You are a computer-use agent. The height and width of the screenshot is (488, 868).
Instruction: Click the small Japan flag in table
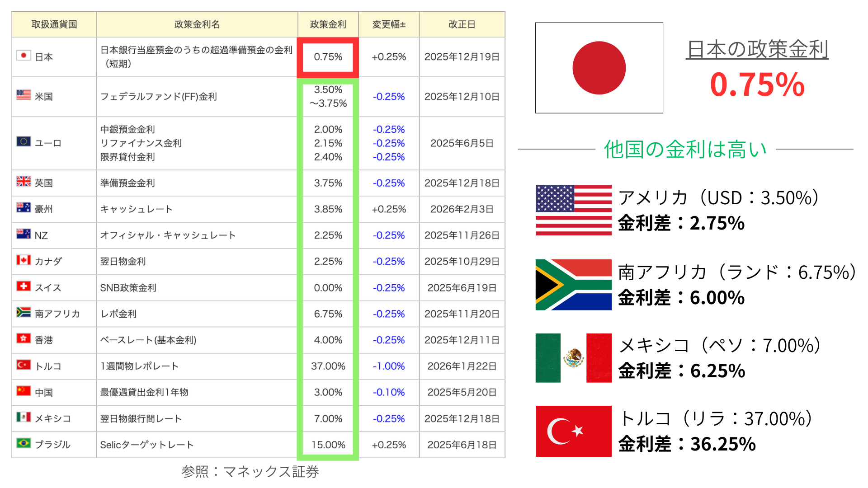24,56
